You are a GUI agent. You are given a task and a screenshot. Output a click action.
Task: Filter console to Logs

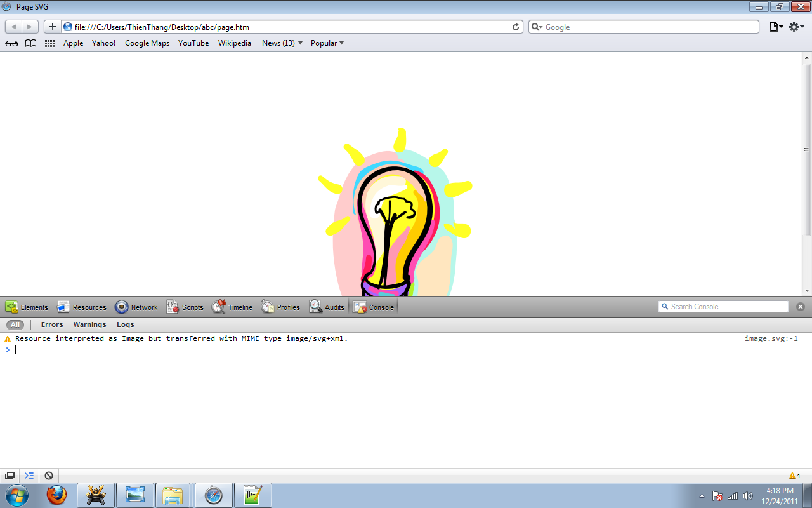tap(126, 324)
